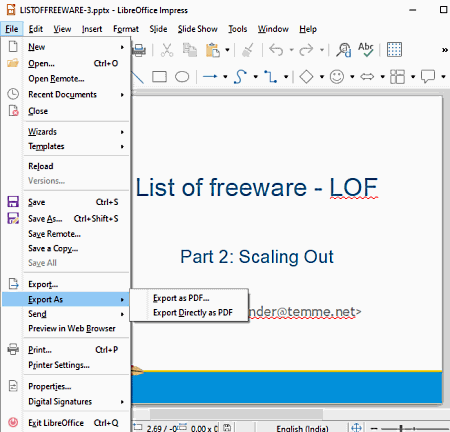Expand the Recent Documents submenu
The width and height of the screenshot is (450, 432).
(x=66, y=95)
